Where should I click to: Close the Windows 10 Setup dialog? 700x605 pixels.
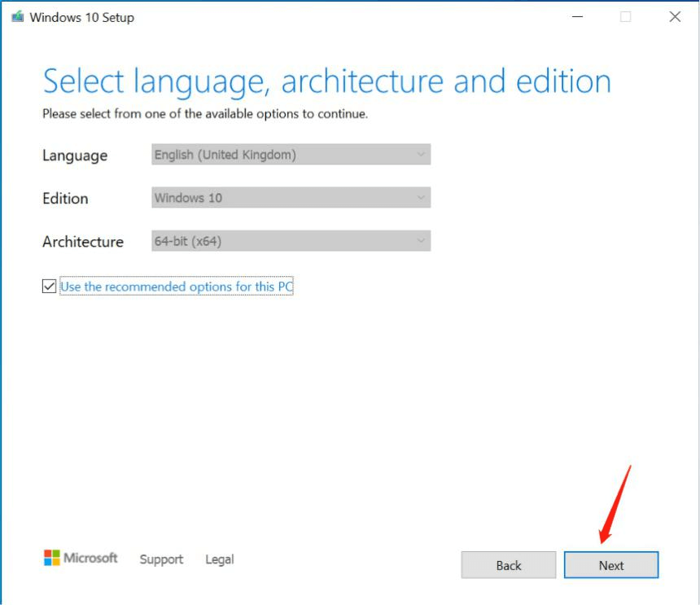tap(675, 17)
